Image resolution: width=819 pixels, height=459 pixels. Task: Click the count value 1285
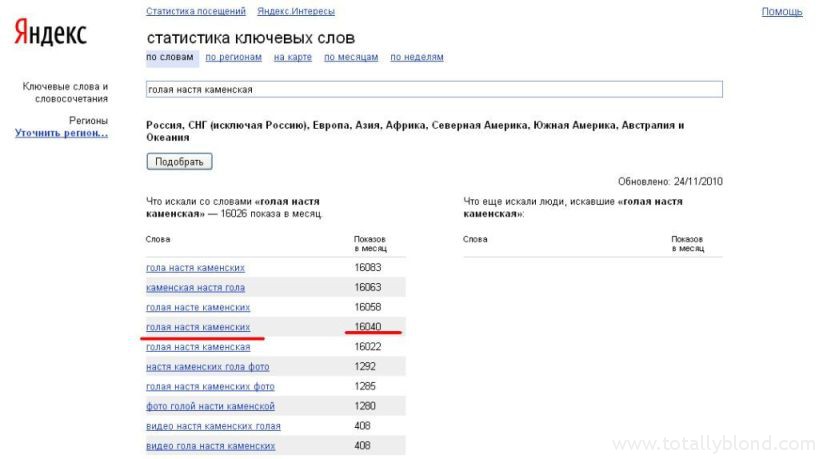365,386
